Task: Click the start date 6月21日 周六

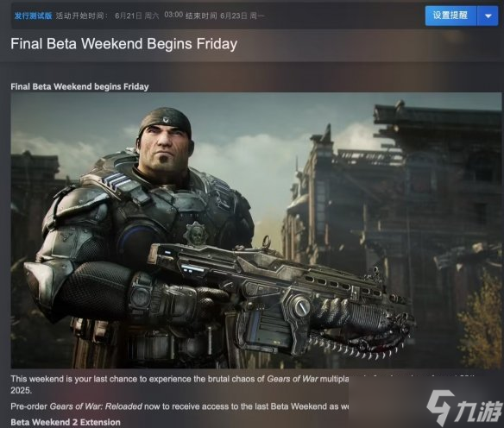Action: pyautogui.click(x=136, y=16)
